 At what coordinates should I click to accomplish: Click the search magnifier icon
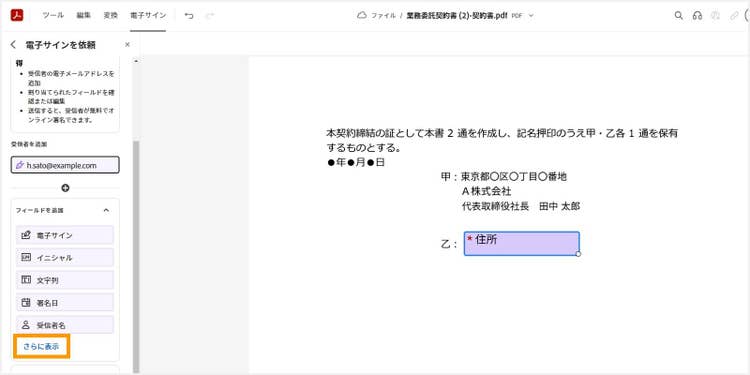pyautogui.click(x=678, y=15)
